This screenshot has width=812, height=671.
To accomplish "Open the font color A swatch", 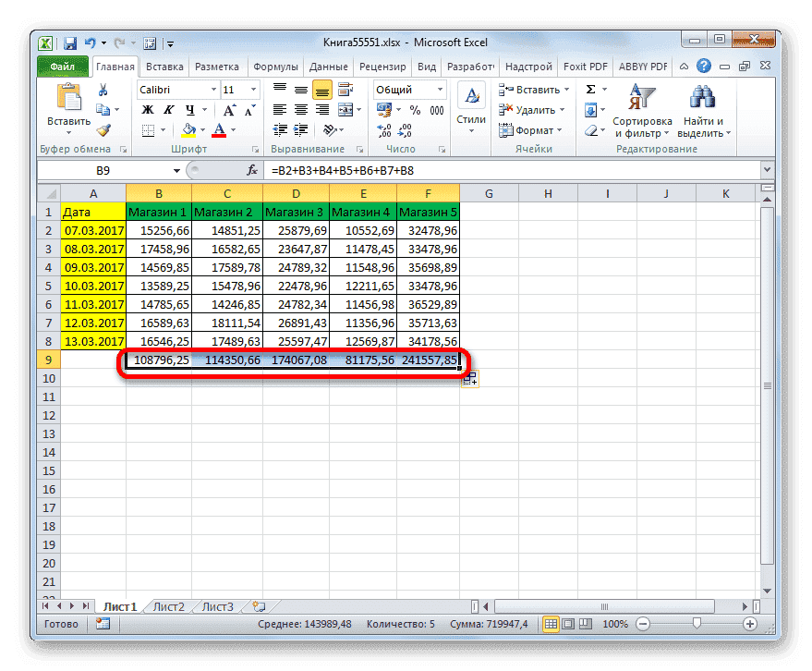I will click(220, 129).
